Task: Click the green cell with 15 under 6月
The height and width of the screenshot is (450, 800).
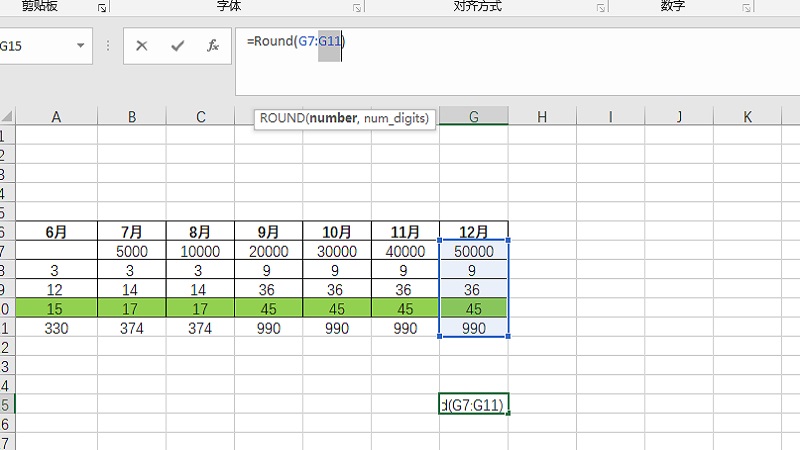Action: (x=56, y=309)
